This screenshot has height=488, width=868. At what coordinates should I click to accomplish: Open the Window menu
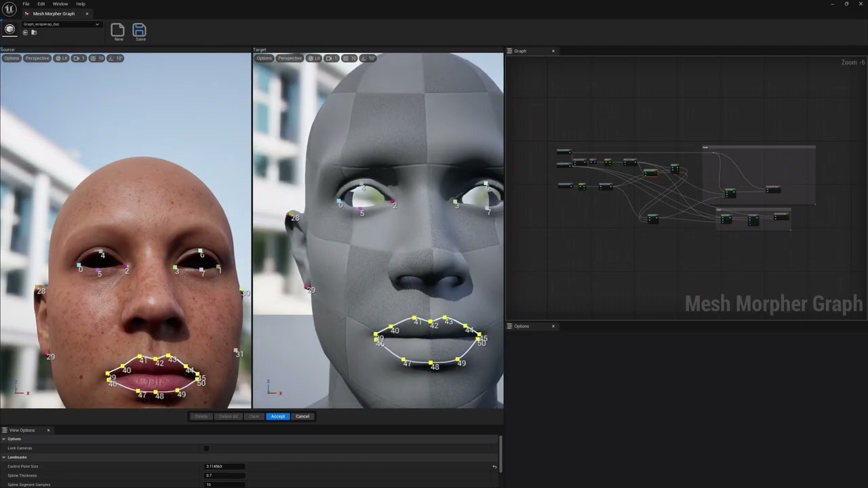click(x=60, y=4)
